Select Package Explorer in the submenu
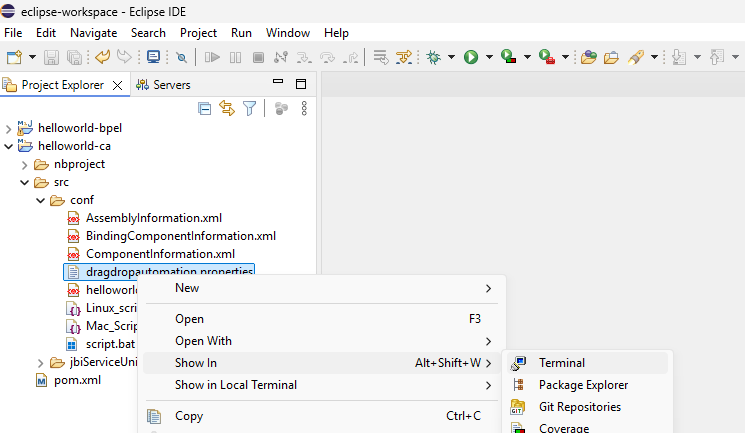745x433 pixels. pyautogui.click(x=588, y=385)
